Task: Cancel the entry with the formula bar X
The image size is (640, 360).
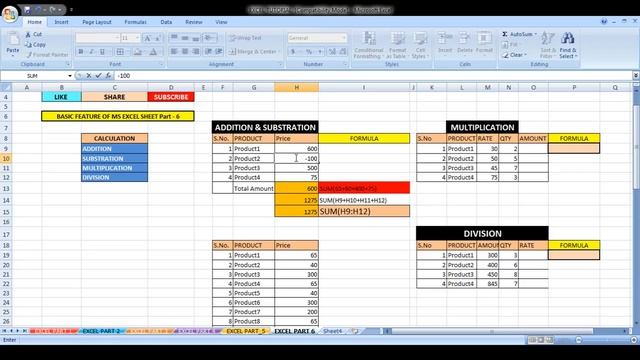Action: 89,76
